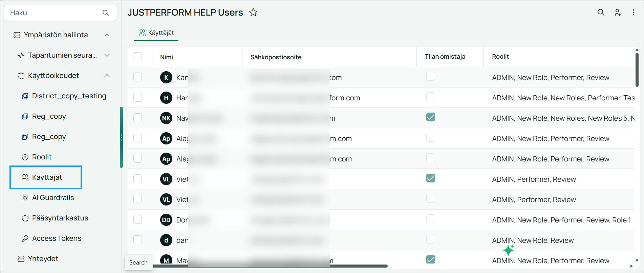Screen dimensions: 644x273
Task: Click the DD user avatar
Action: tap(166, 220)
